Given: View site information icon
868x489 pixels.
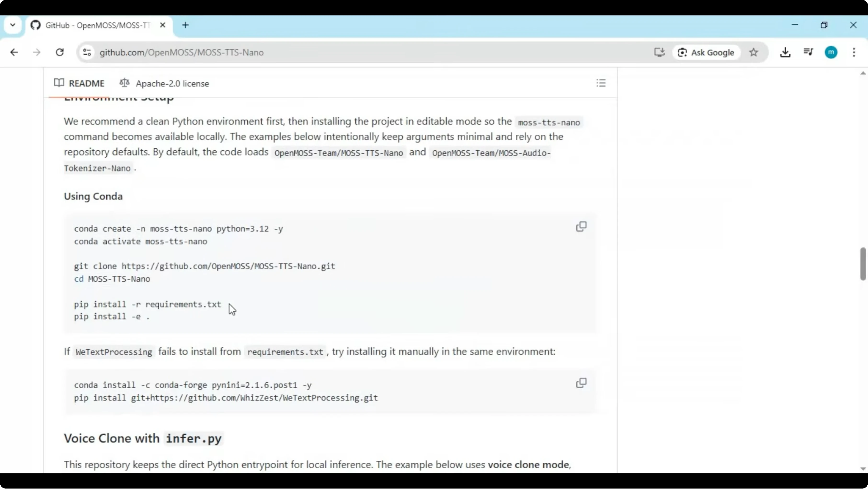Looking at the screenshot, I should point(87,52).
